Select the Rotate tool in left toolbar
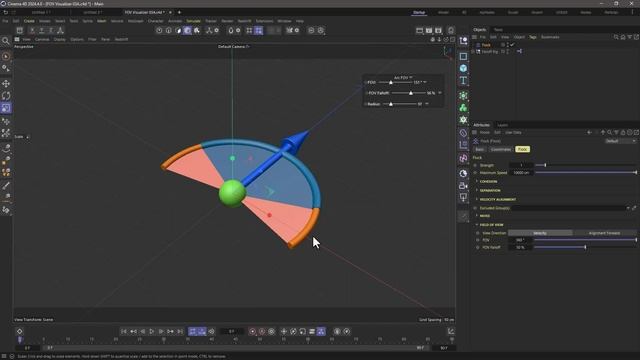640x360 pixels. (x=6, y=96)
